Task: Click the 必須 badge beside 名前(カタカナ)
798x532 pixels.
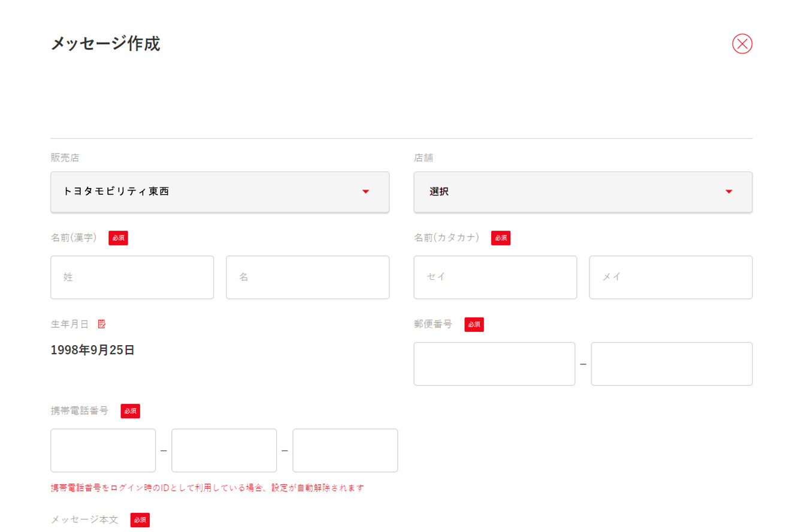Action: [x=501, y=238]
